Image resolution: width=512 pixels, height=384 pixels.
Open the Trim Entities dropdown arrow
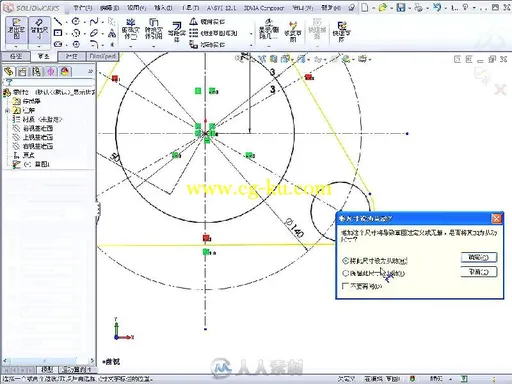point(130,46)
